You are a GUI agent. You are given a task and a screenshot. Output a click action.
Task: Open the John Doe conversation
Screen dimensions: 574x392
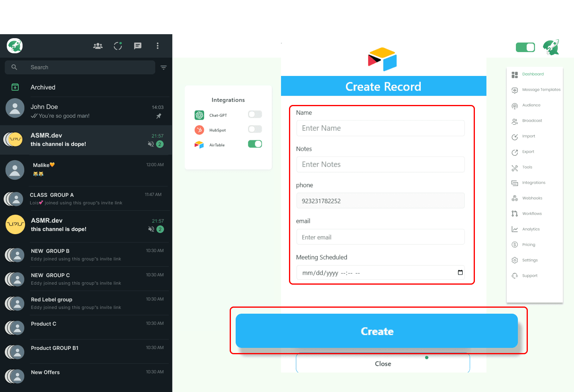tap(86, 111)
